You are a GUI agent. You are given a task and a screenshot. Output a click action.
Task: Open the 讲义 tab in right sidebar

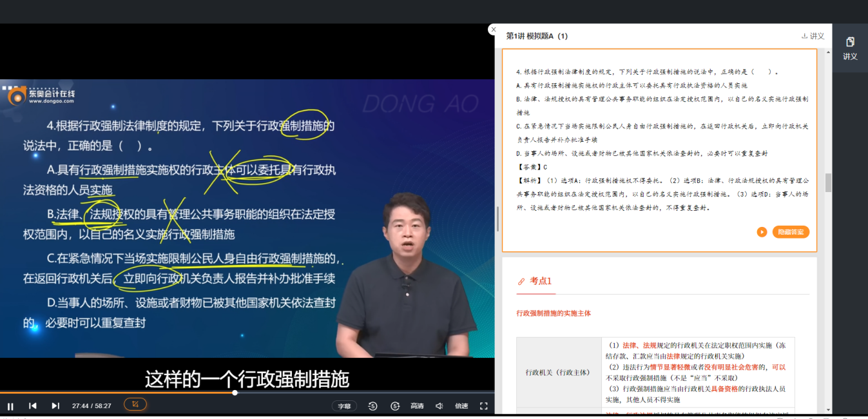(x=850, y=48)
